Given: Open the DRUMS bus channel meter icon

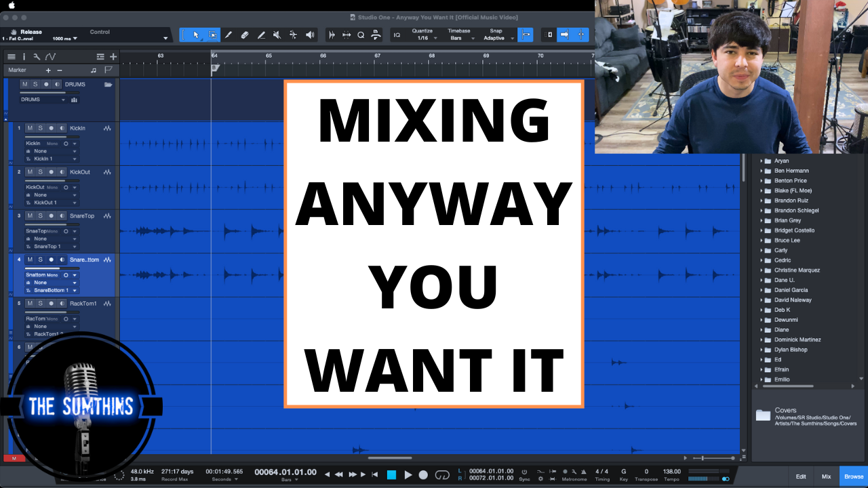Looking at the screenshot, I should [74, 100].
